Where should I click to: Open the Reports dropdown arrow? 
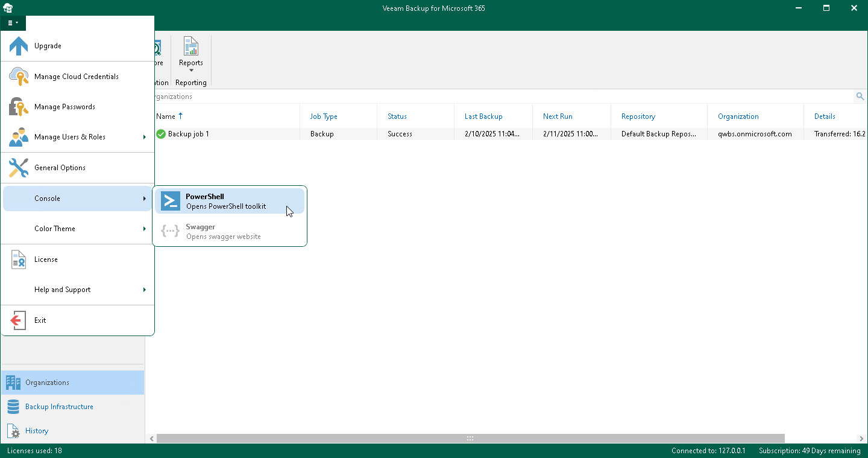[191, 71]
